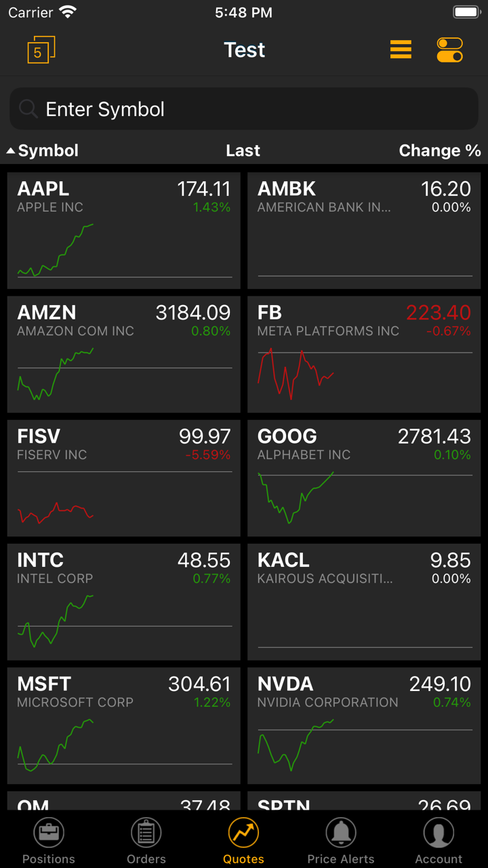Toggle the view switches icon
The width and height of the screenshot is (488, 868).
pos(449,50)
